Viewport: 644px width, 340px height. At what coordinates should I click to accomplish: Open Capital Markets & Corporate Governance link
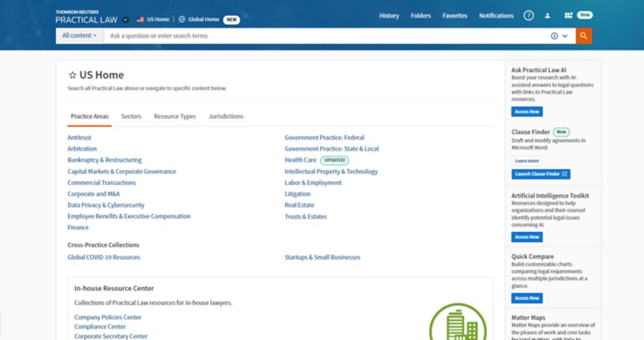click(122, 172)
